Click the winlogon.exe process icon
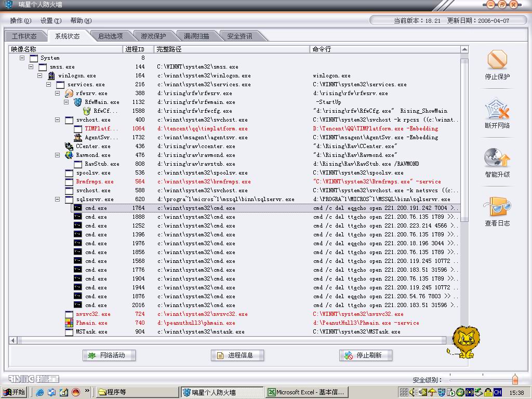The height and width of the screenshot is (399, 532). tap(51, 76)
